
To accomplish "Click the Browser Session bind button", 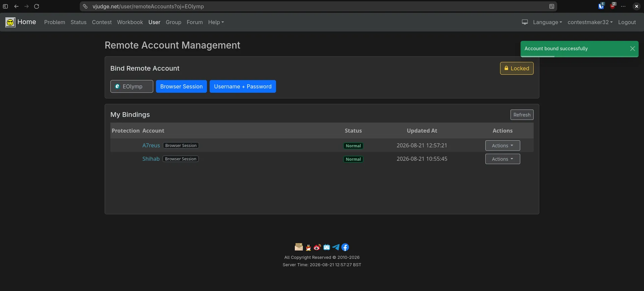I will (181, 86).
